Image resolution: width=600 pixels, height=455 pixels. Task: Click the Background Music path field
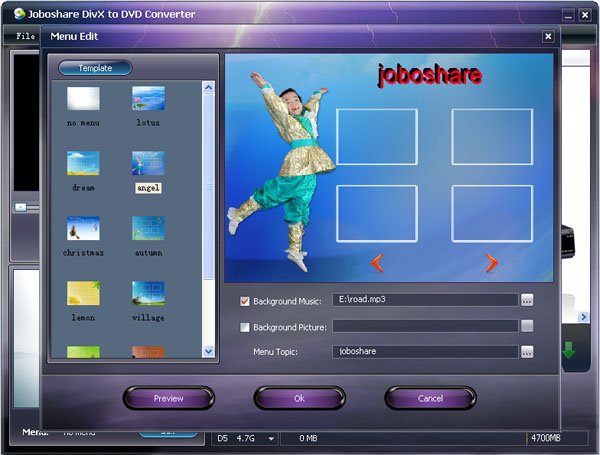click(425, 300)
